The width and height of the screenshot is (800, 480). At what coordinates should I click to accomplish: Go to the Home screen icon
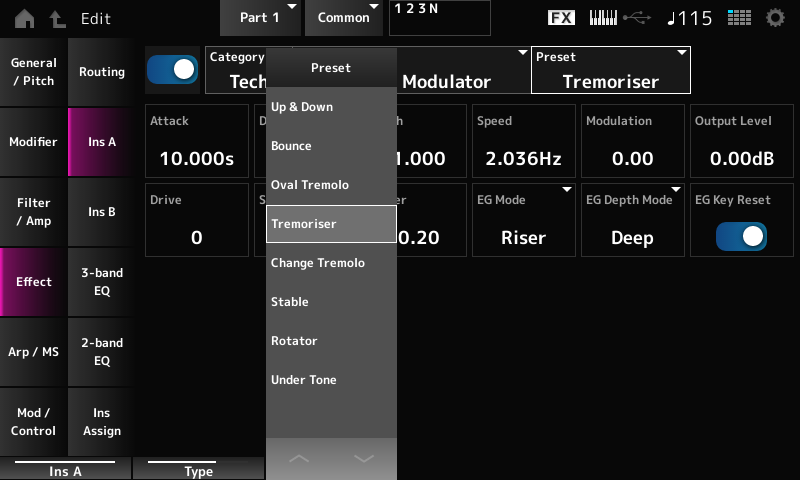pos(23,18)
